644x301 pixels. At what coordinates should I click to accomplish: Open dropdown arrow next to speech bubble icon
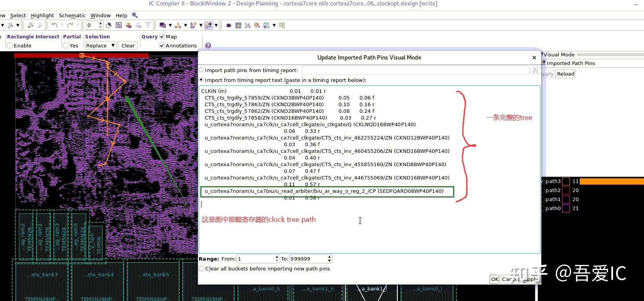(170, 25)
